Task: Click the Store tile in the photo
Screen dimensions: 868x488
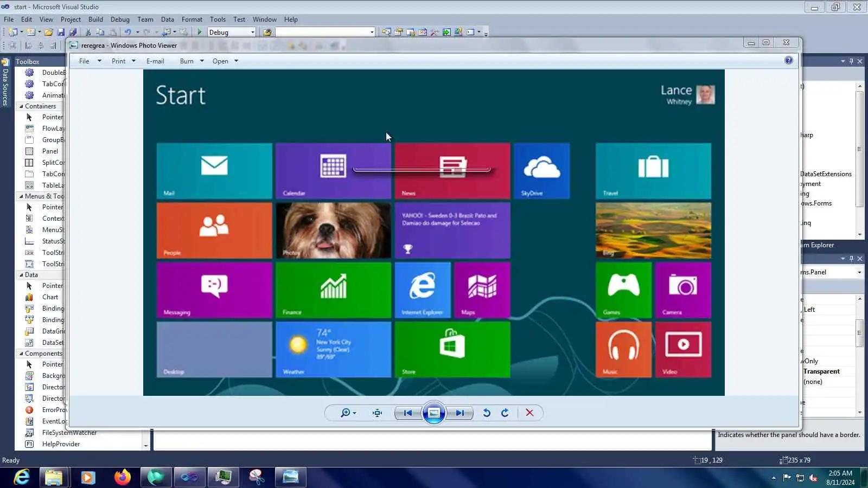Action: pos(452,349)
